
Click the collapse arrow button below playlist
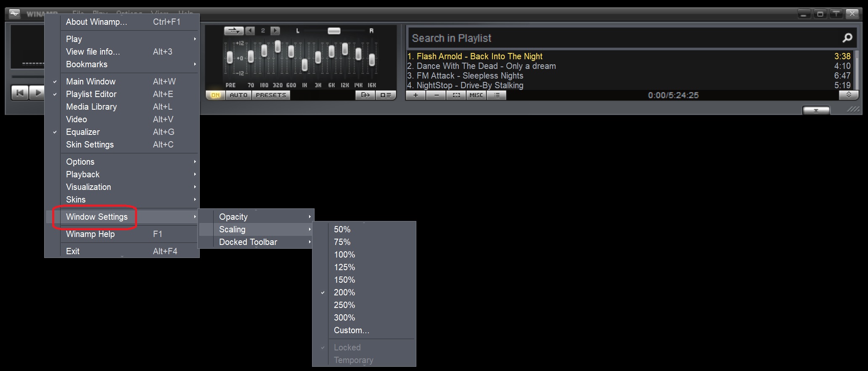[x=816, y=111]
